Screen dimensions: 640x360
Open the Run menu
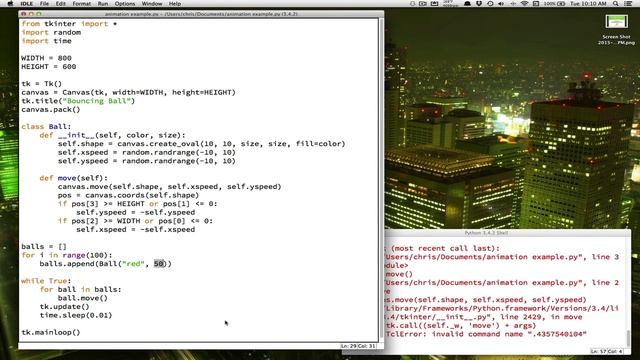pos(103,3)
